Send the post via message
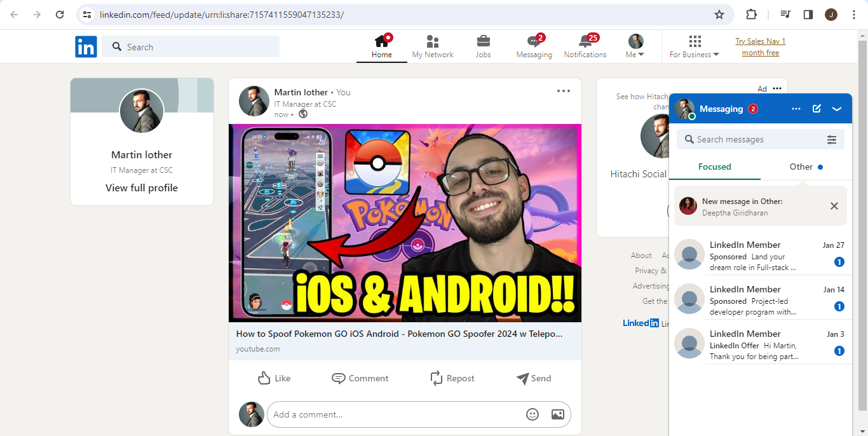868x436 pixels. tap(533, 378)
